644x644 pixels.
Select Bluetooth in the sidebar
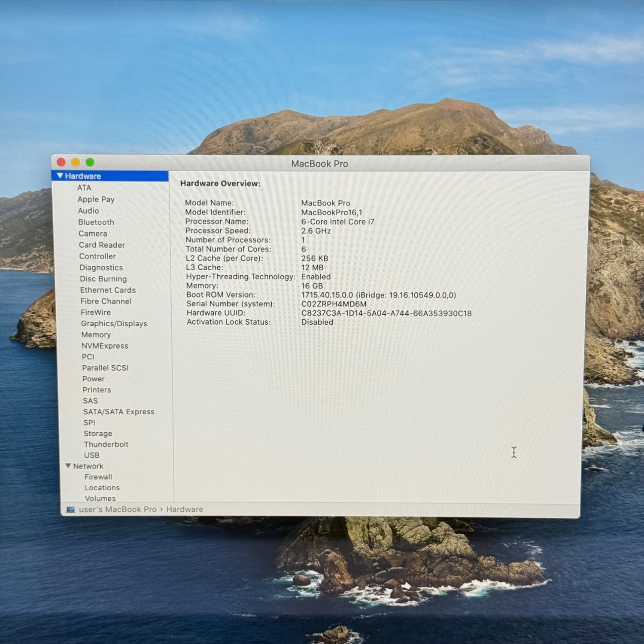(96, 222)
